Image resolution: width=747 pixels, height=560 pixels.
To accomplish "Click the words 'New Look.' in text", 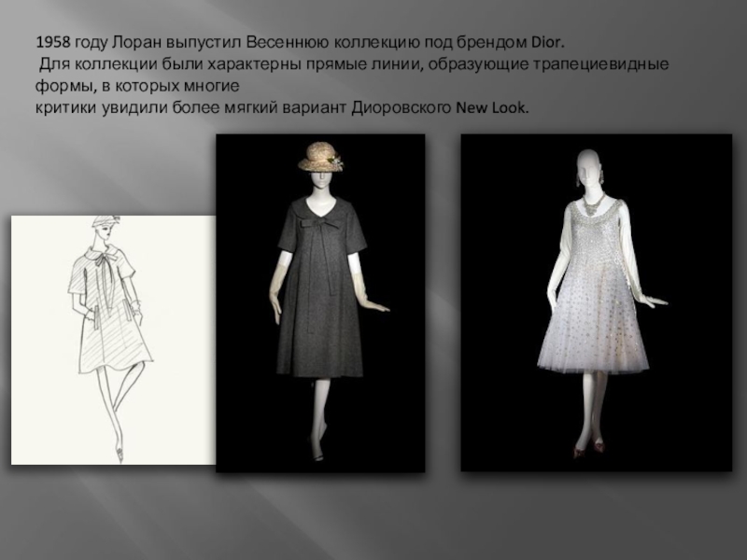I will coord(493,108).
